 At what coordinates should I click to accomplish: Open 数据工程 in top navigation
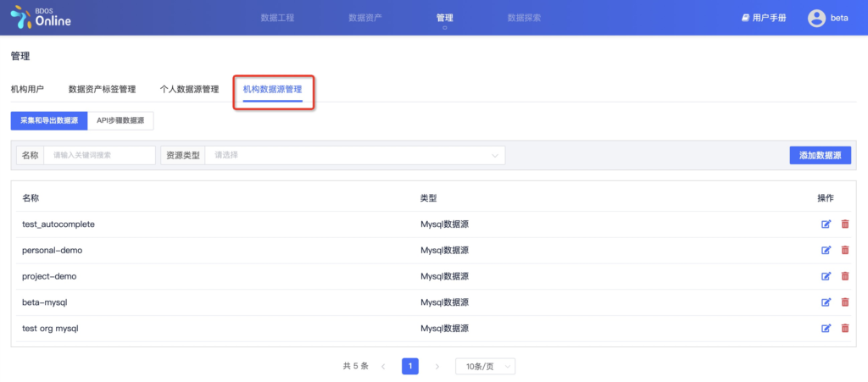point(277,18)
